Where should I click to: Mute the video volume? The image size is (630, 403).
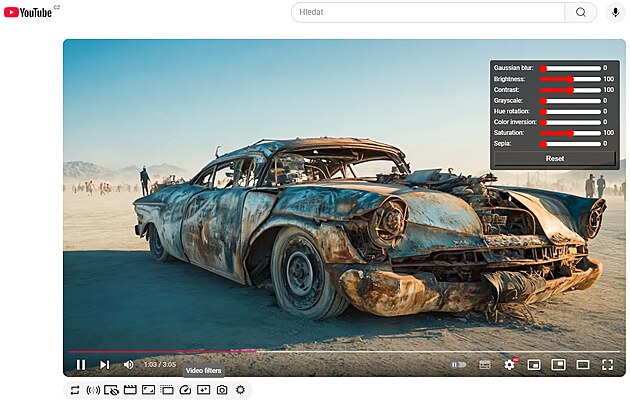click(128, 365)
